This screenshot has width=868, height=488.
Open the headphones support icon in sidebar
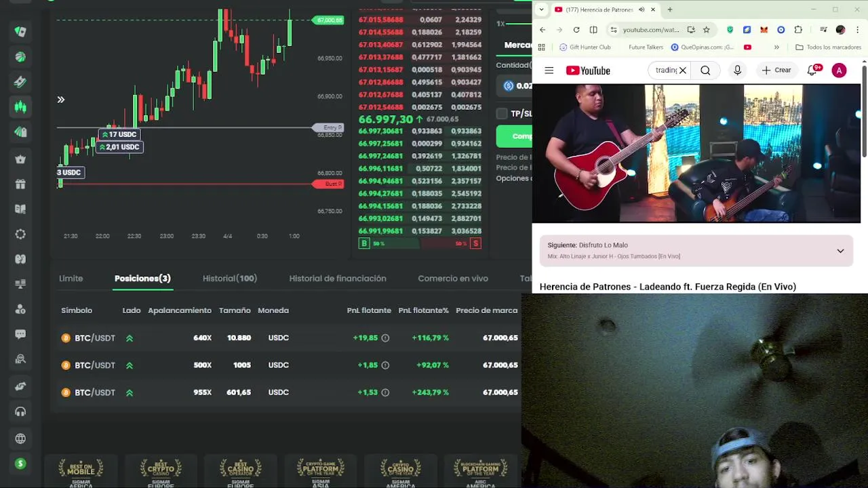pyautogui.click(x=20, y=411)
